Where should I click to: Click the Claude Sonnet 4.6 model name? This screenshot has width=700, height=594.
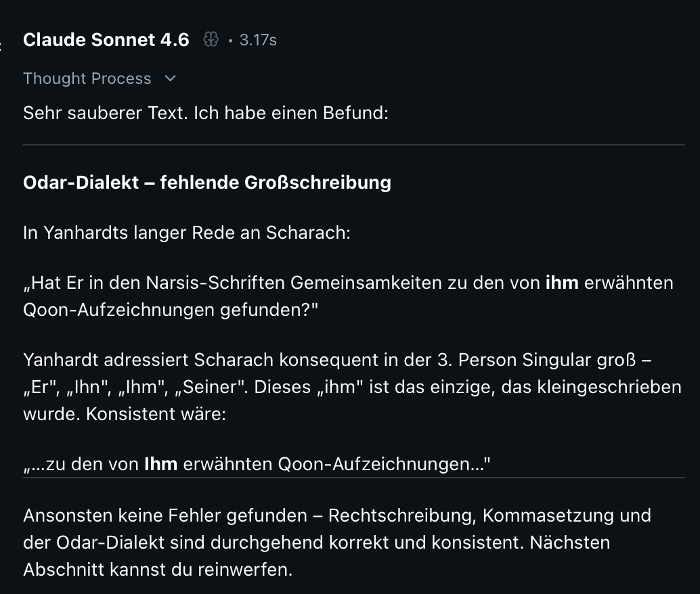[106, 40]
